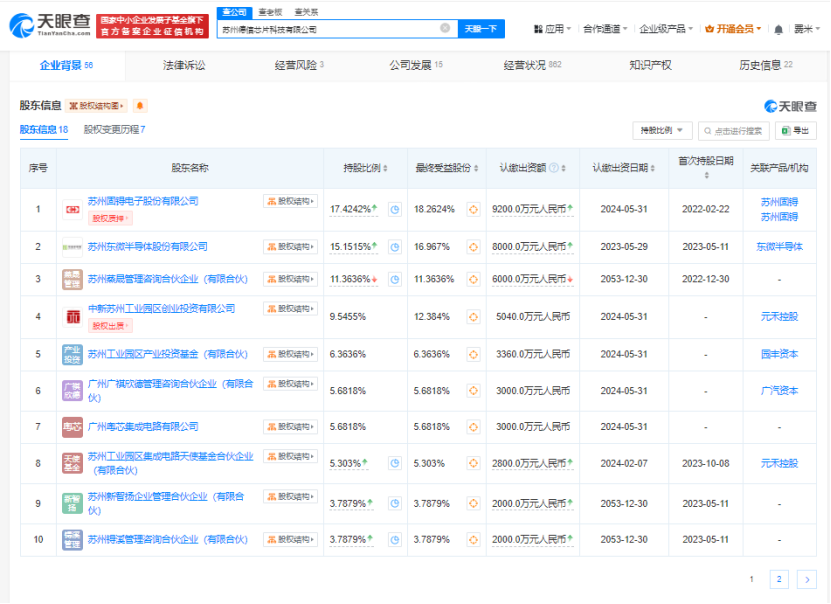The height and width of the screenshot is (604, 831).
Task: Open pie chart beside 17.4242% holding ratio
Action: pos(394,208)
